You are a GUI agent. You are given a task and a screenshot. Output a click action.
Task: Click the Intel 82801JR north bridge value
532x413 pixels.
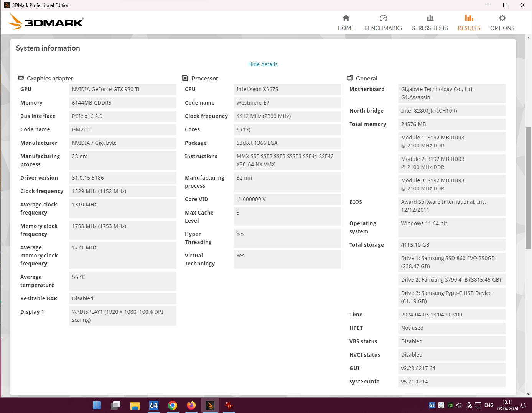[x=452, y=111]
